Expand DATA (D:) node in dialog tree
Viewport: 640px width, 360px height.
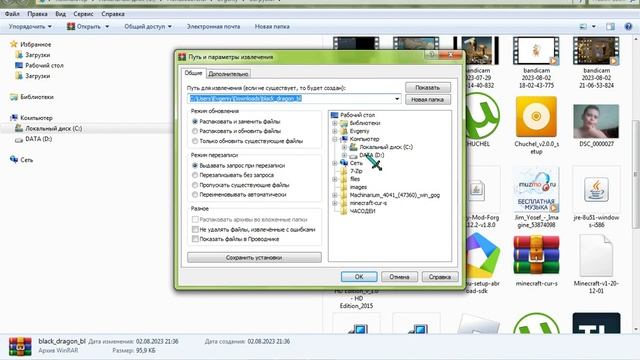point(344,155)
